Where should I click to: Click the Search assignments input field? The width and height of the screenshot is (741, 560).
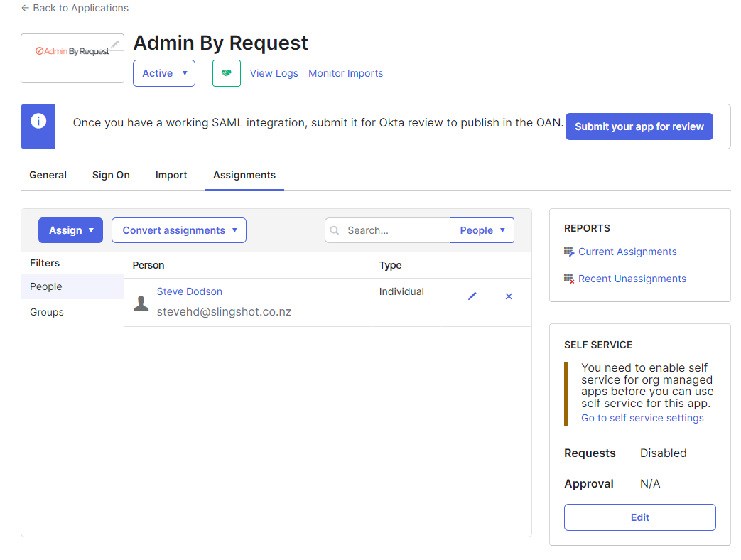tap(387, 230)
